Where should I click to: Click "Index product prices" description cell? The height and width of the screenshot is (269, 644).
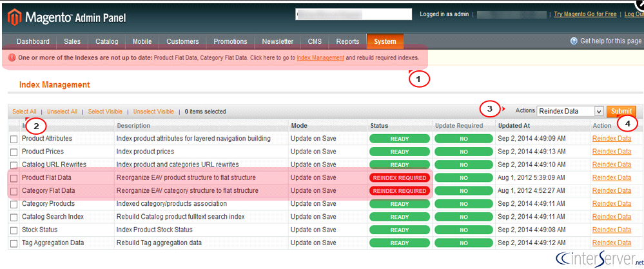(x=146, y=152)
